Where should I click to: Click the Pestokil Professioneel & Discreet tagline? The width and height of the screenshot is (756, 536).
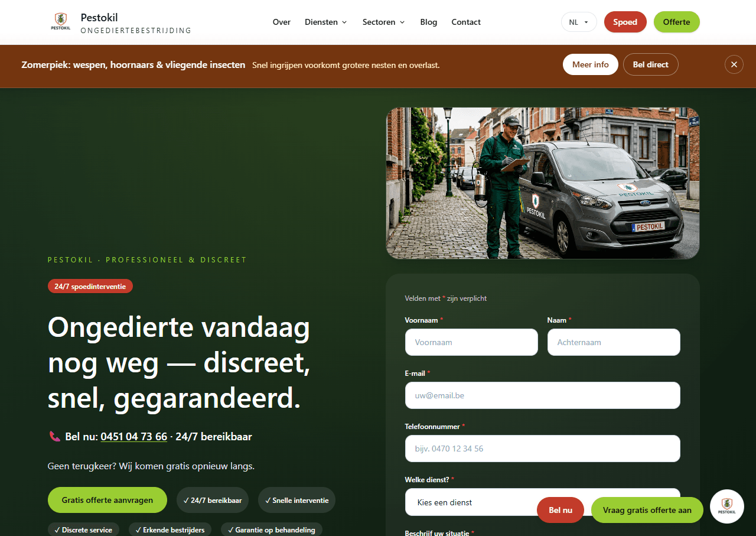point(147,259)
